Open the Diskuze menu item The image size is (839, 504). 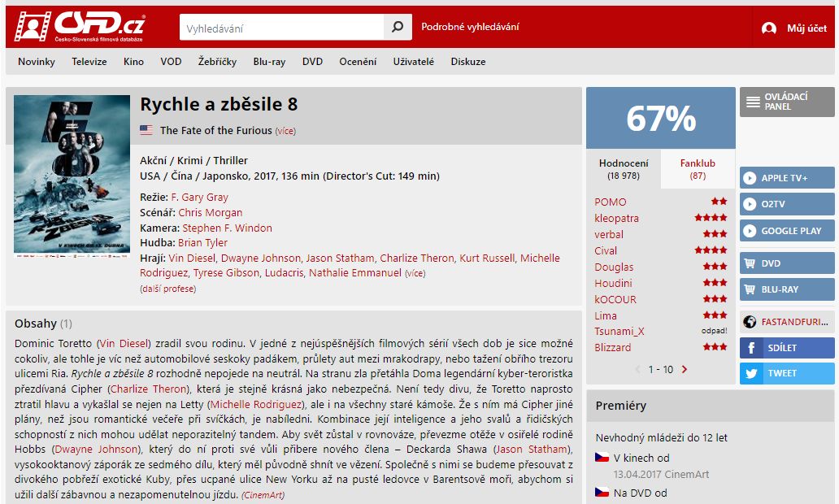[x=468, y=62]
